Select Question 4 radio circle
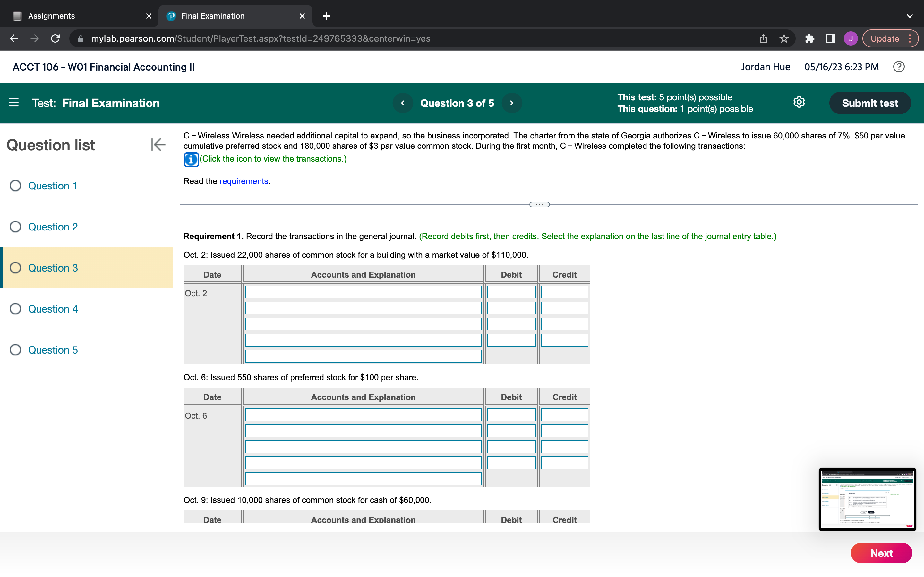This screenshot has width=924, height=577. [15, 309]
